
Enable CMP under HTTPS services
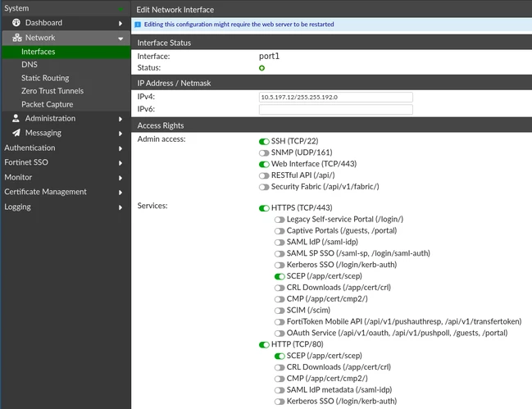[x=280, y=299]
